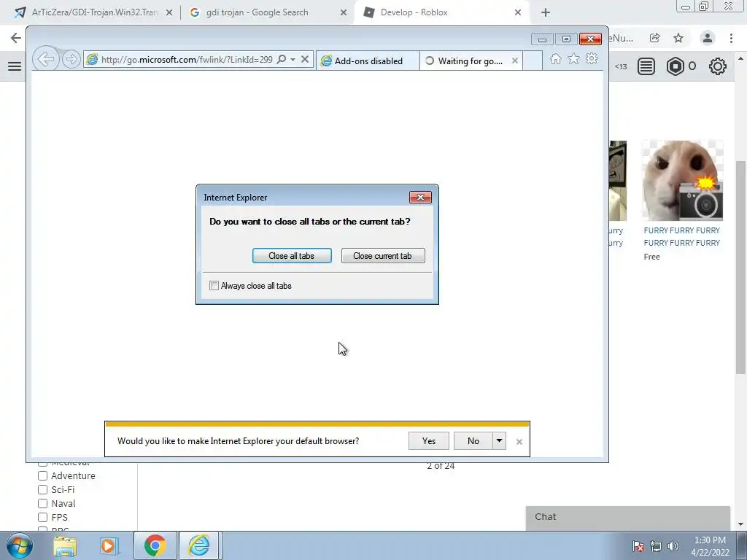Open the Internet Explorer Favorites star
Screen dimensions: 747x560
pyautogui.click(x=573, y=59)
